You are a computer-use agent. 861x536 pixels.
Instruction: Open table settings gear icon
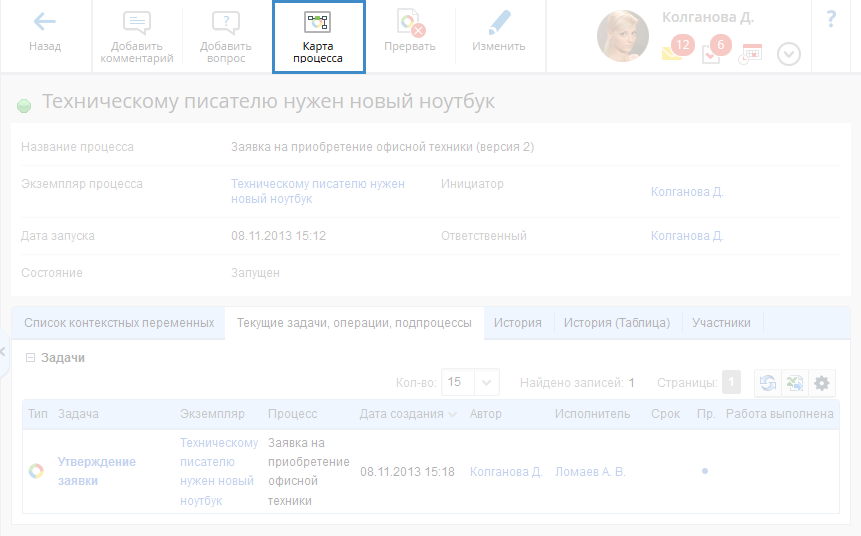(x=822, y=383)
